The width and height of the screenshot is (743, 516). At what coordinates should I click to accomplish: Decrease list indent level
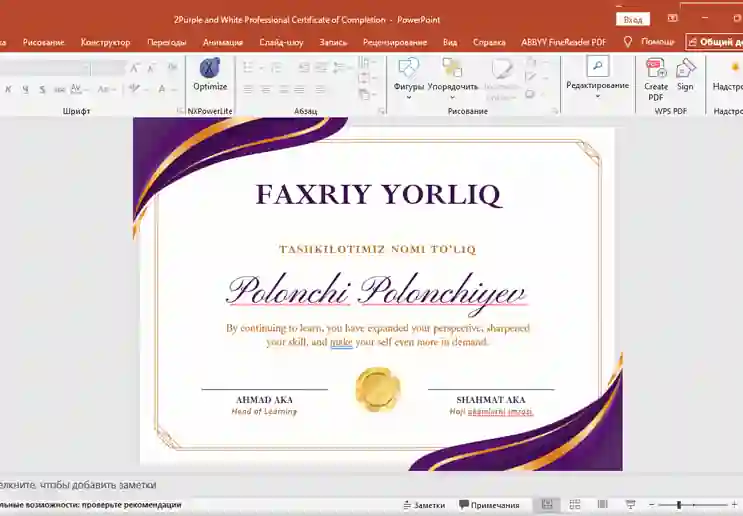pyautogui.click(x=304, y=68)
